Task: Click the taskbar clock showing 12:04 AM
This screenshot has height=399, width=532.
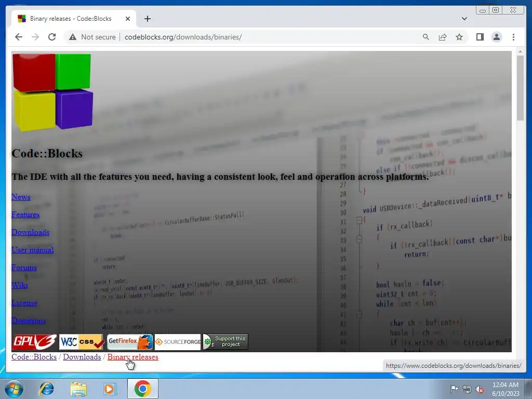Action: 506,389
